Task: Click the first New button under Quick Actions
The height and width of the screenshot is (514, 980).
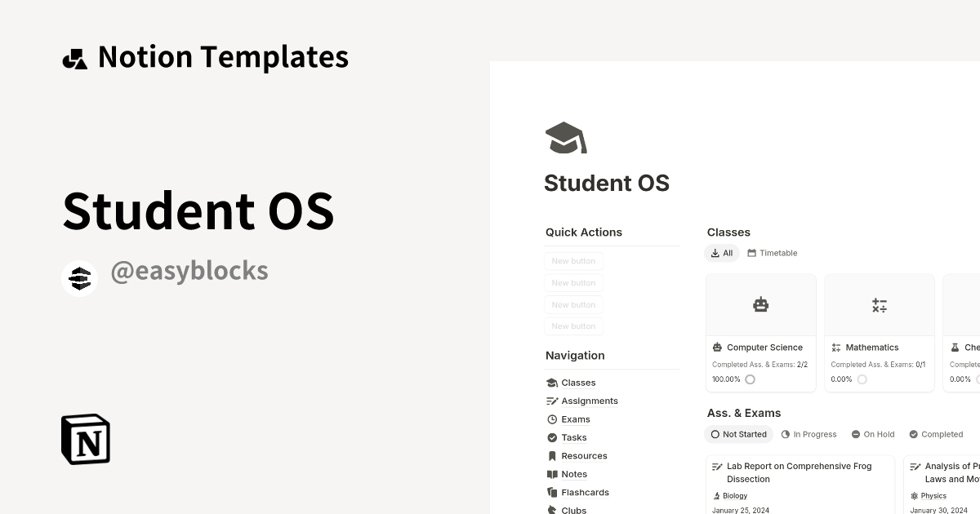Action: tap(573, 260)
